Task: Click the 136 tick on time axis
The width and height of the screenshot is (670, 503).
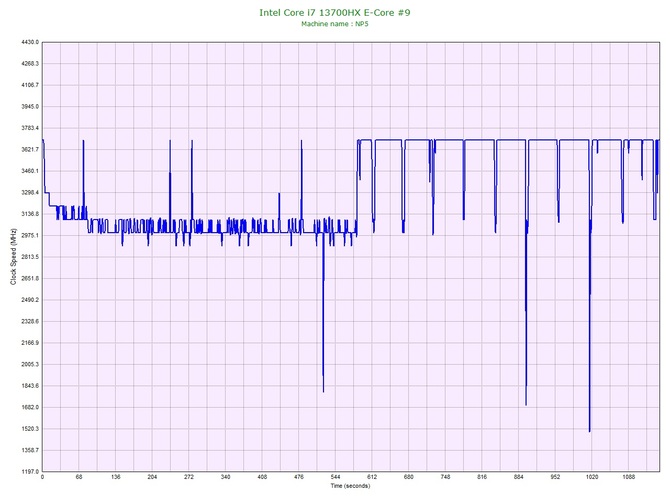Action: pos(115,477)
